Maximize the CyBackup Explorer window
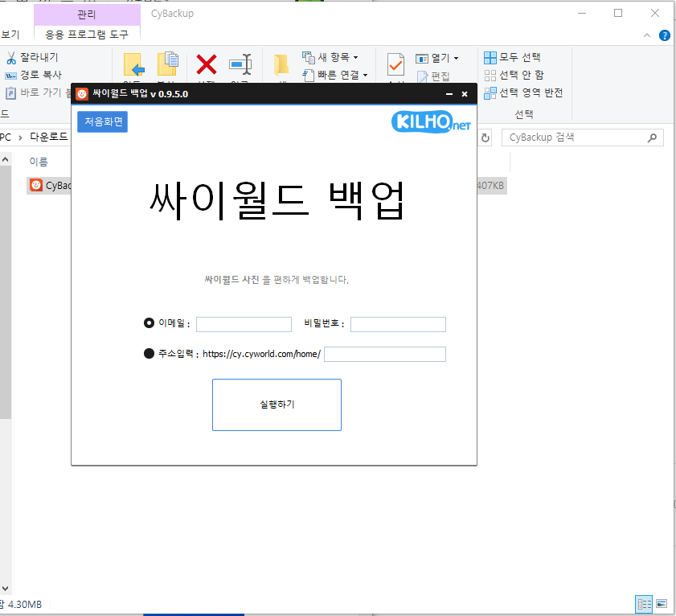The width and height of the screenshot is (676, 616). coord(618,14)
